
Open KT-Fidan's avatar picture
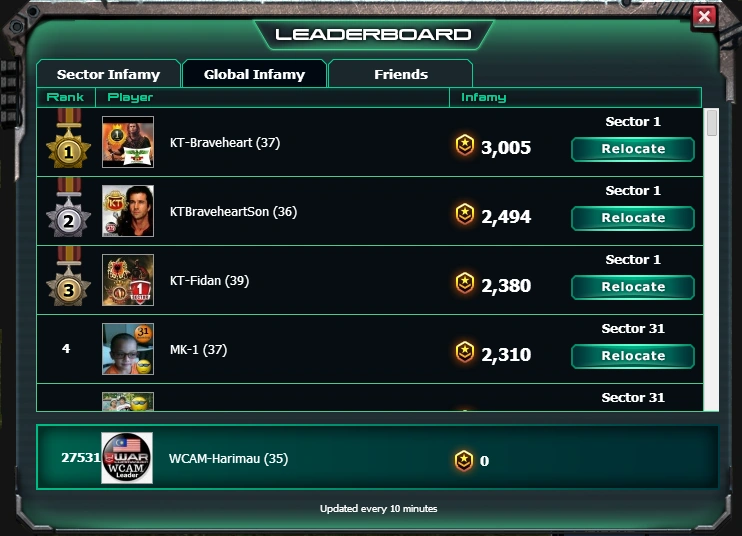128,280
